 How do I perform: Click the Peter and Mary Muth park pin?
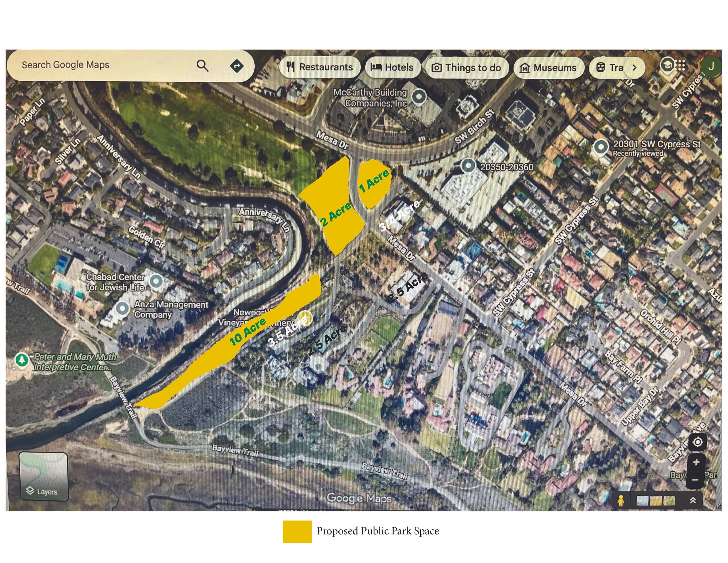(x=22, y=360)
